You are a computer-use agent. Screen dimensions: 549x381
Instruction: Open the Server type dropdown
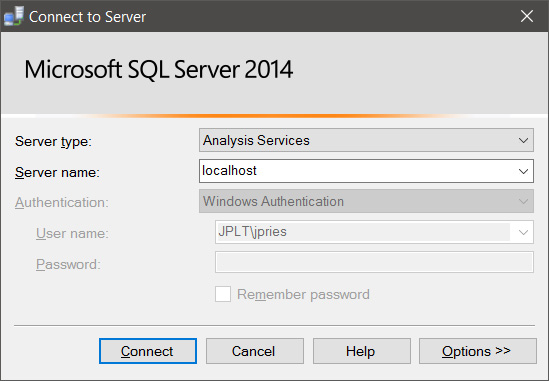pyautogui.click(x=366, y=140)
